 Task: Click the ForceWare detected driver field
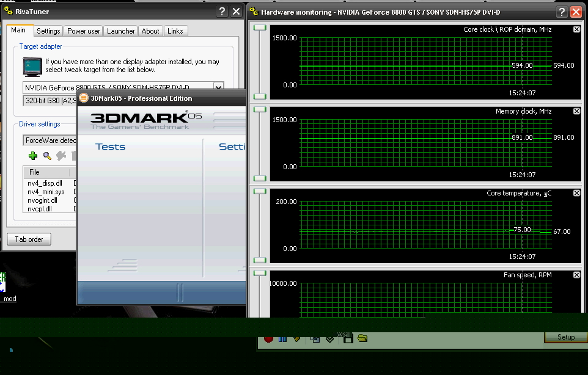pos(50,140)
